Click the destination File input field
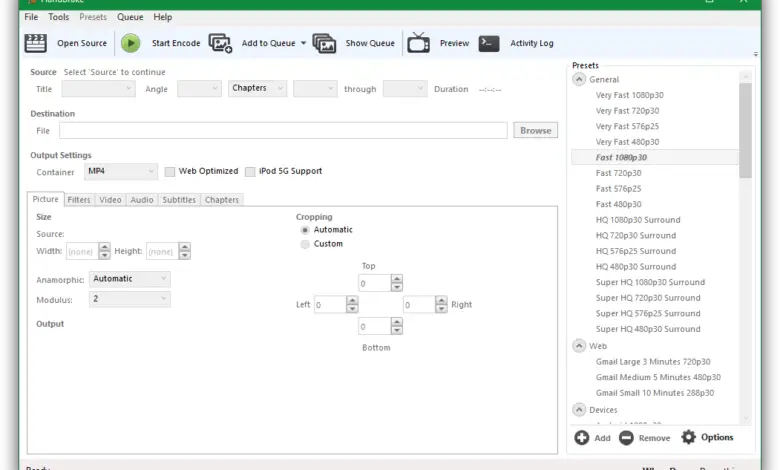 point(284,130)
